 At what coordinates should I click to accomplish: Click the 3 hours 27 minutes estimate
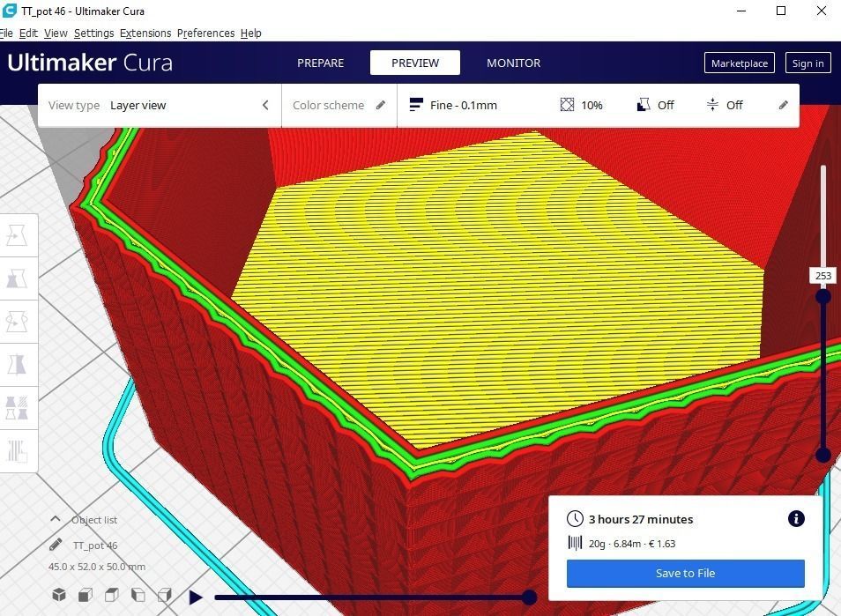[x=641, y=519]
